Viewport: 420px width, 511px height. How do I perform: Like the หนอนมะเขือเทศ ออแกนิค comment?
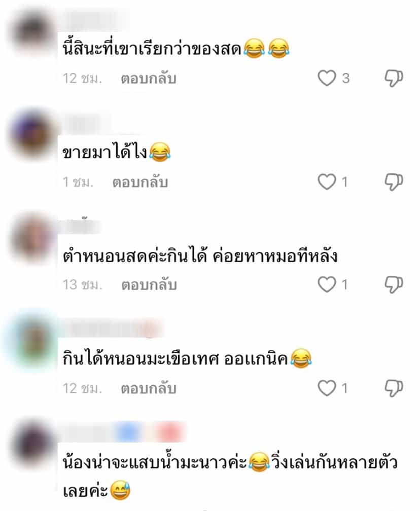pos(327,388)
